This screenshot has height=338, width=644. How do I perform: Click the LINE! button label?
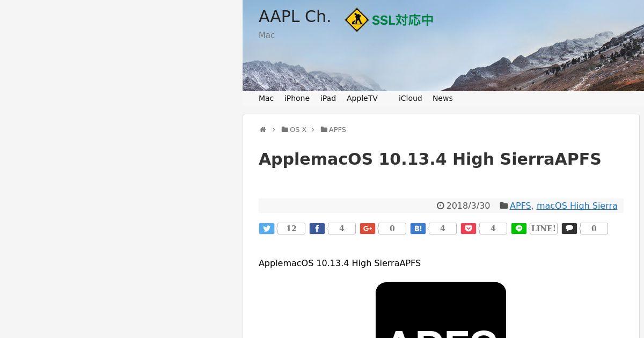tap(544, 229)
